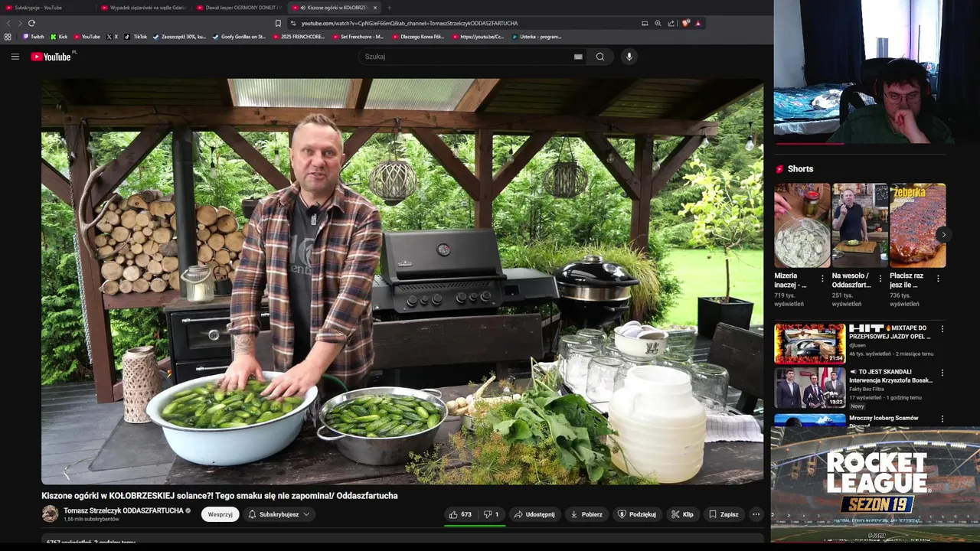Viewport: 980px width, 551px height.
Task: Open options for Mroczny Iceberg Scamów video
Action: pos(942,419)
